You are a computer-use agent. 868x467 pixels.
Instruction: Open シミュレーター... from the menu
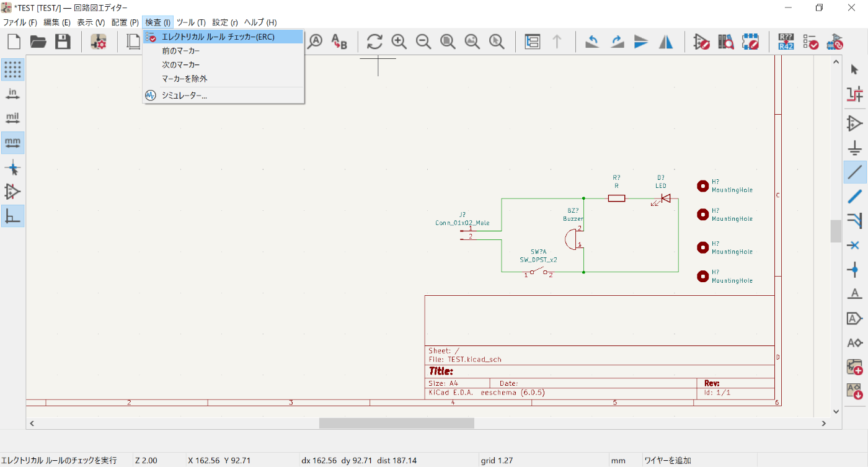(x=223, y=96)
